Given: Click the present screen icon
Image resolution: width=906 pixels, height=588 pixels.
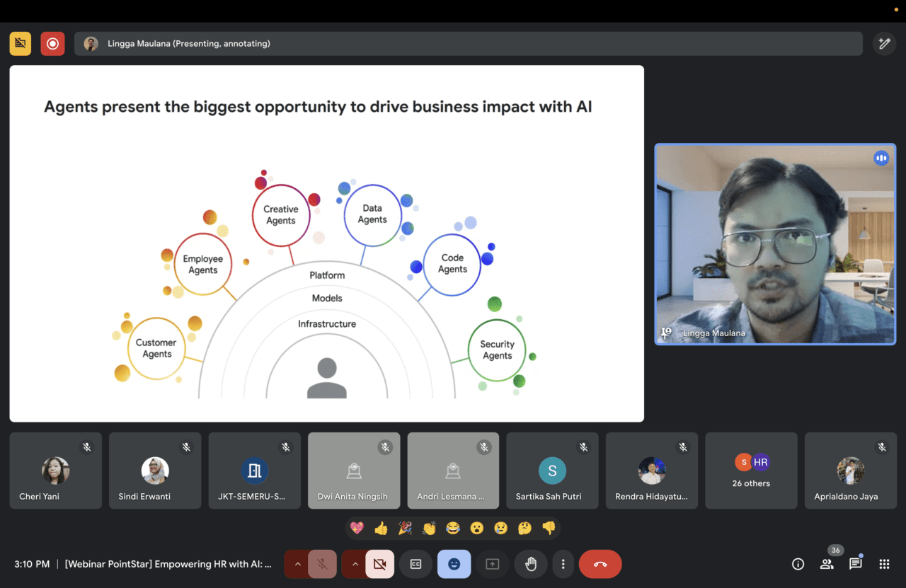Looking at the screenshot, I should 493,564.
